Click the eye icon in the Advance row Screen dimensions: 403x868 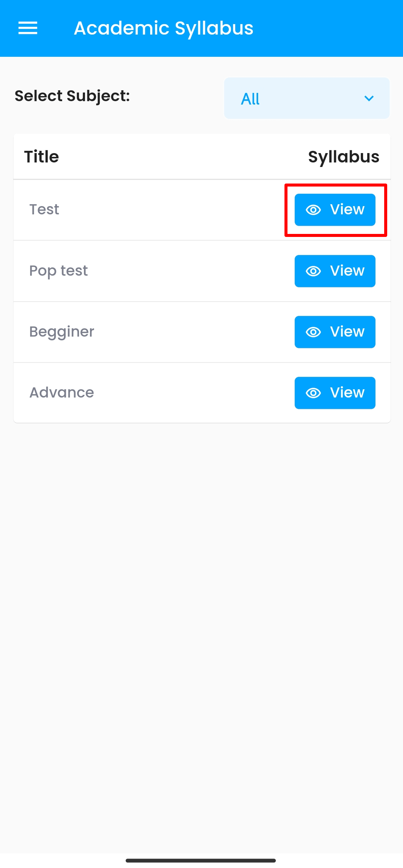313,393
